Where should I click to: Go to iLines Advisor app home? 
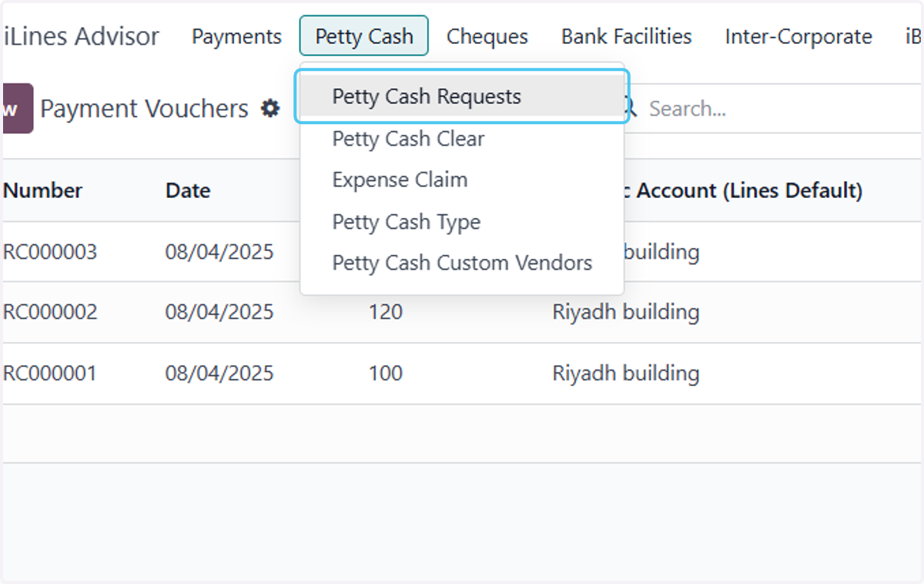point(82,36)
